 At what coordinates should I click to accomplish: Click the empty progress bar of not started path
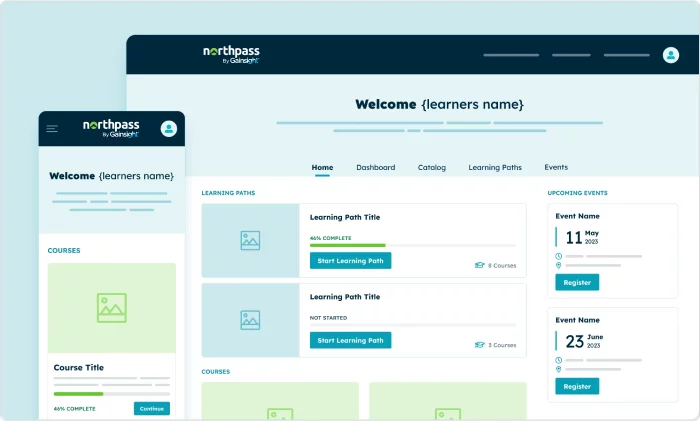(x=413, y=325)
